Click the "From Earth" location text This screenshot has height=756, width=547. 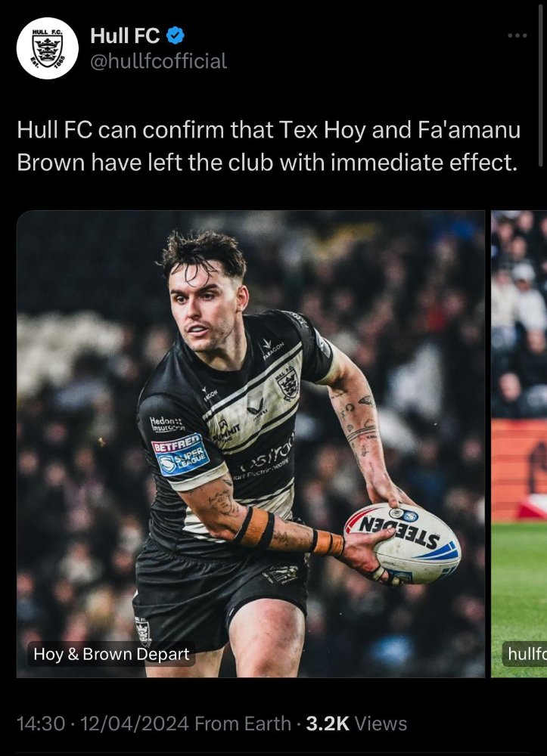(243, 723)
